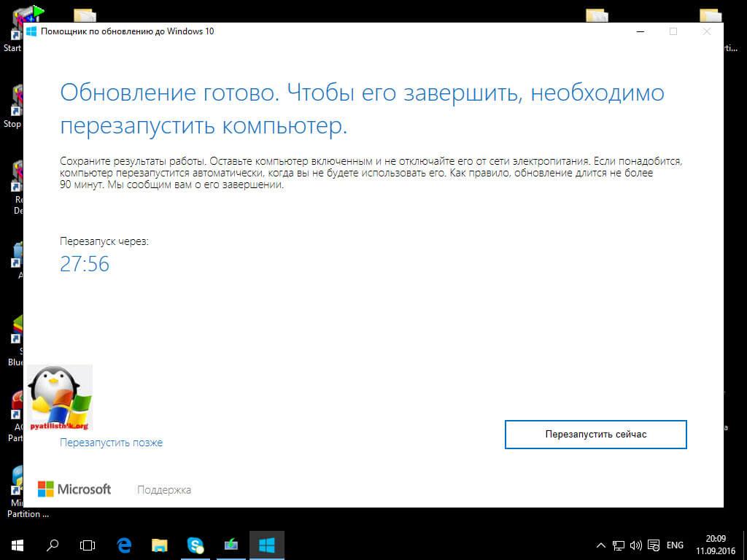Click the Перезапустить сейчас button
Screen dimensions: 747x560
tap(595, 435)
